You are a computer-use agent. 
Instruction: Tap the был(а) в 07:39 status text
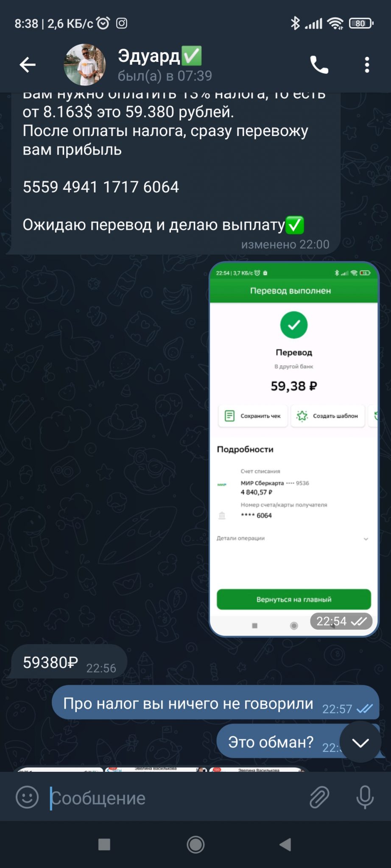tap(165, 76)
